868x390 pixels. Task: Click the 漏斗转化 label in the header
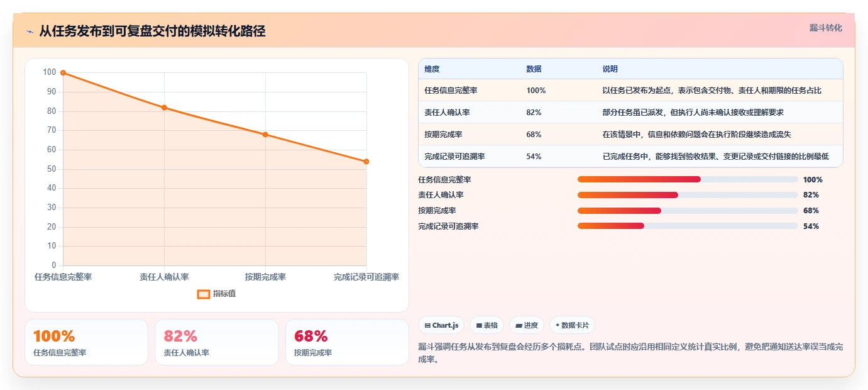825,28
